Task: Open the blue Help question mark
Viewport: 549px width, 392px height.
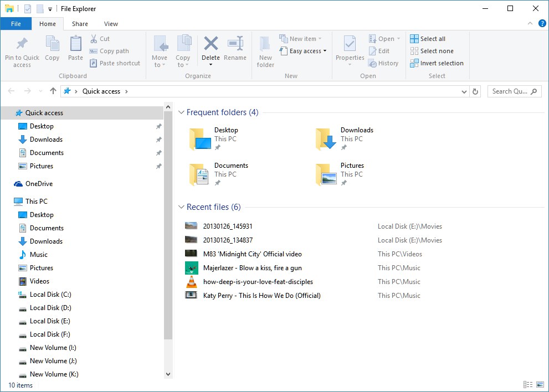Action: [542, 23]
